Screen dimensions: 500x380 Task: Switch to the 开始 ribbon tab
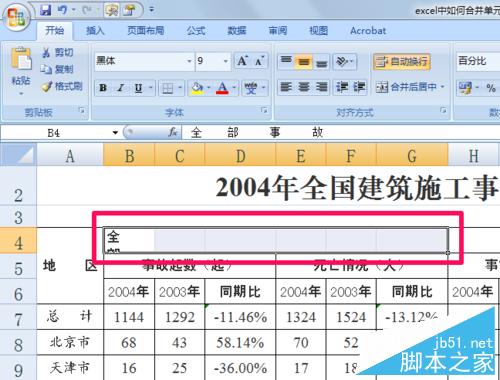click(54, 31)
